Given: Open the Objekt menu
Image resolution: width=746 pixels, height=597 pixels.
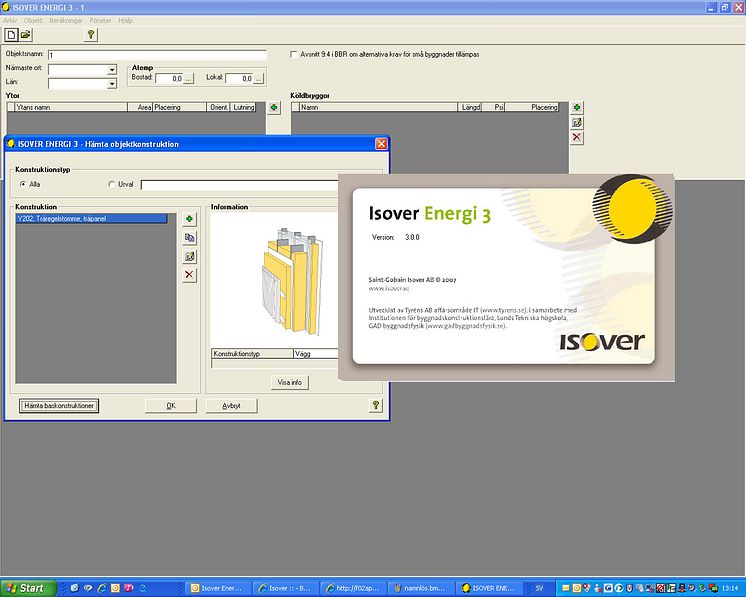Looking at the screenshot, I should (x=33, y=20).
